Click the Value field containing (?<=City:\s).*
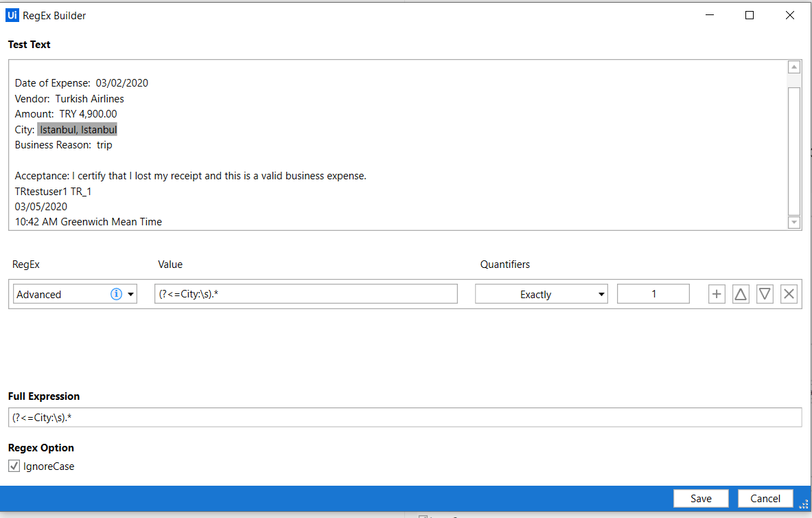Viewport: 812px width, 518px height. (306, 293)
